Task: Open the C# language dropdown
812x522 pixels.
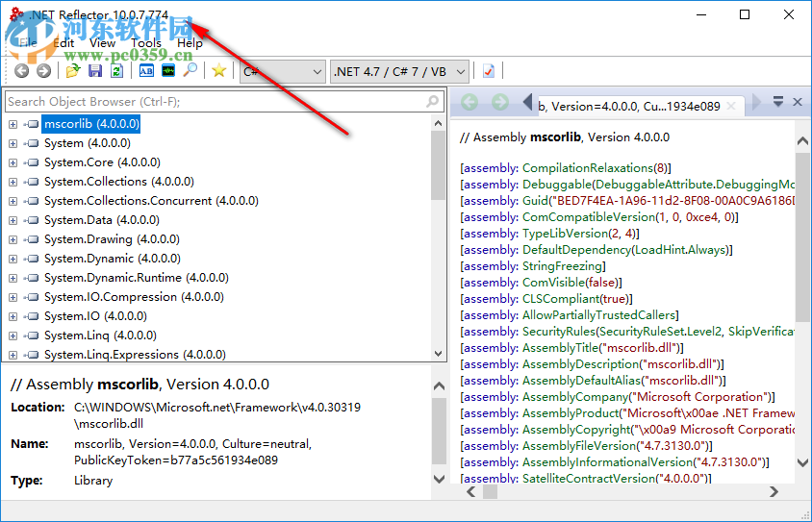Action: tap(283, 71)
